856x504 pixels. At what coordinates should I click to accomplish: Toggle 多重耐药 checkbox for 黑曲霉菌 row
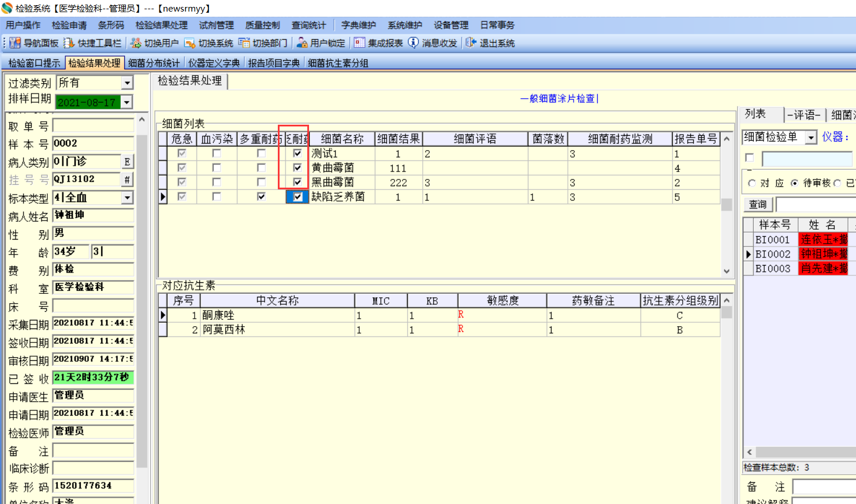(261, 182)
